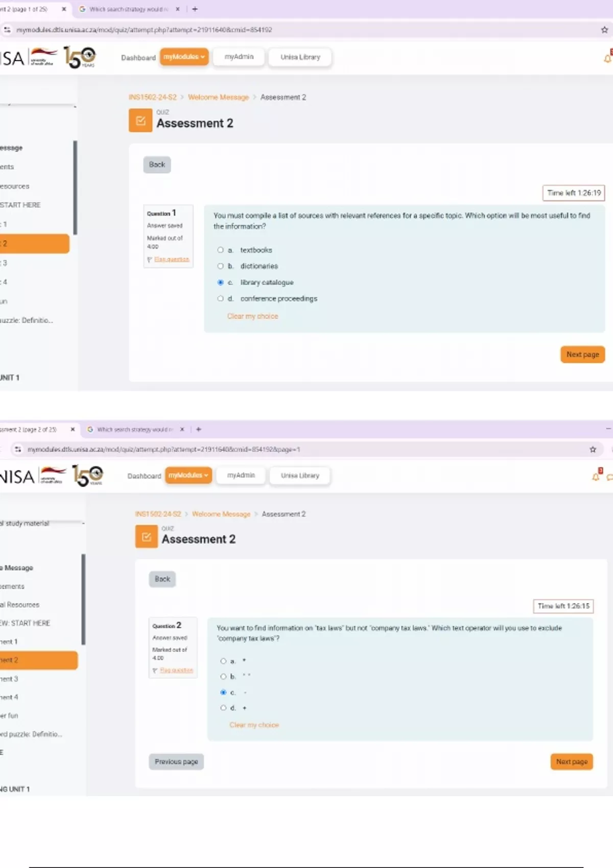Click the notification bell in lower screenshot
Image resolution: width=613 pixels, height=868 pixels.
[x=596, y=476]
